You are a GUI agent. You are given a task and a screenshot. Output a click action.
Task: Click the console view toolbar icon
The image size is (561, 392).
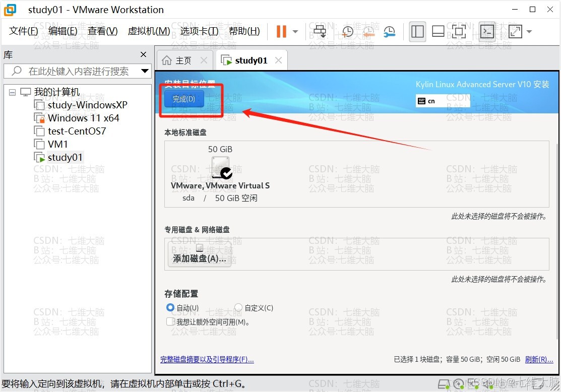coord(487,31)
